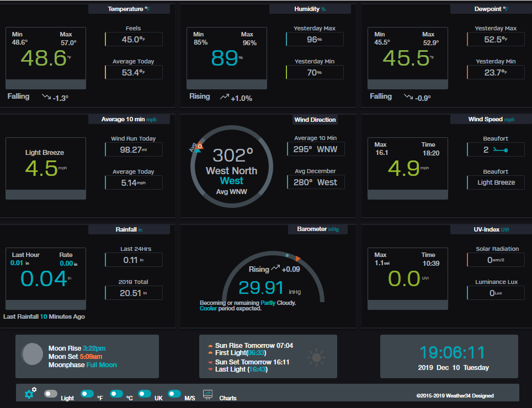Image resolution: width=532 pixels, height=408 pixels.
Task: Toggle the Light theme switch
Action: point(51,394)
